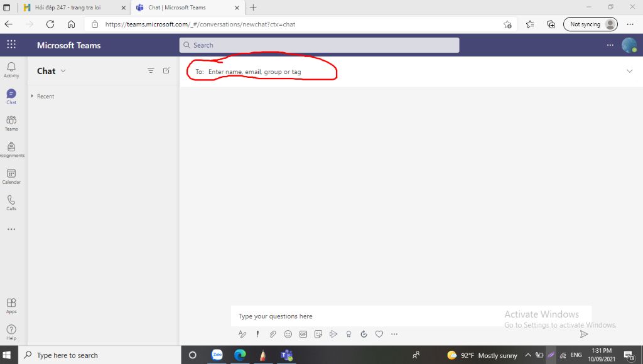Open browser Settings and more menu
The image size is (643, 364).
[630, 24]
